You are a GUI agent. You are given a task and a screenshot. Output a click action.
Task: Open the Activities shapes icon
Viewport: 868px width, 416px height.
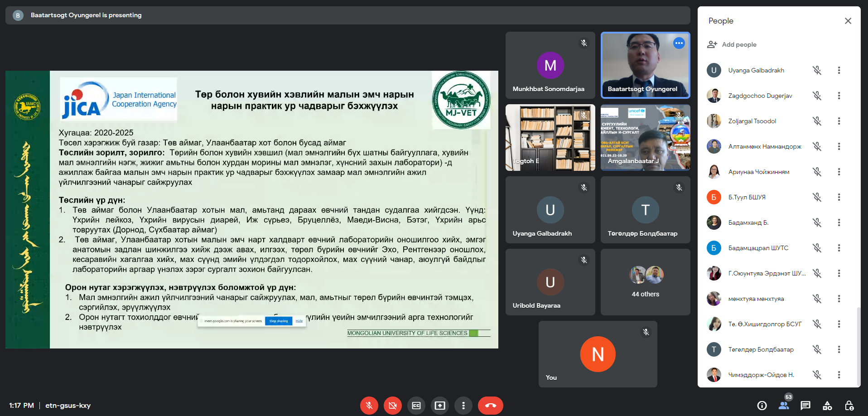click(x=827, y=406)
